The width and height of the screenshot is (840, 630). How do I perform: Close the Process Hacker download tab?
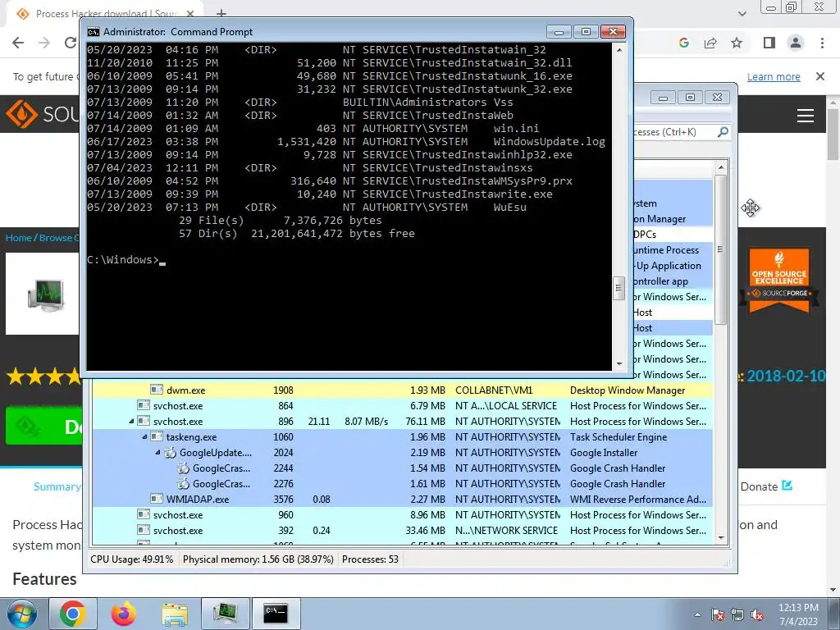pos(190,13)
